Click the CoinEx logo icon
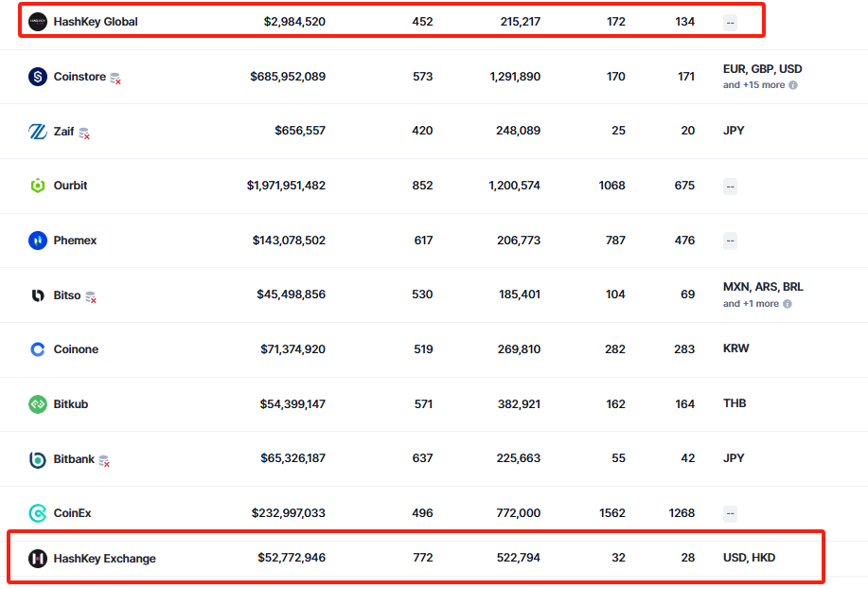Viewport: 868px width, 589px height. click(38, 513)
